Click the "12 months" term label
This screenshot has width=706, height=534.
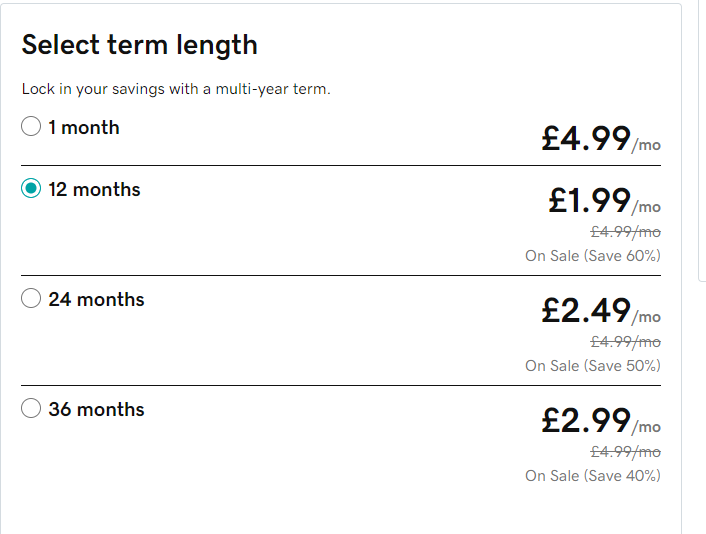coord(94,189)
